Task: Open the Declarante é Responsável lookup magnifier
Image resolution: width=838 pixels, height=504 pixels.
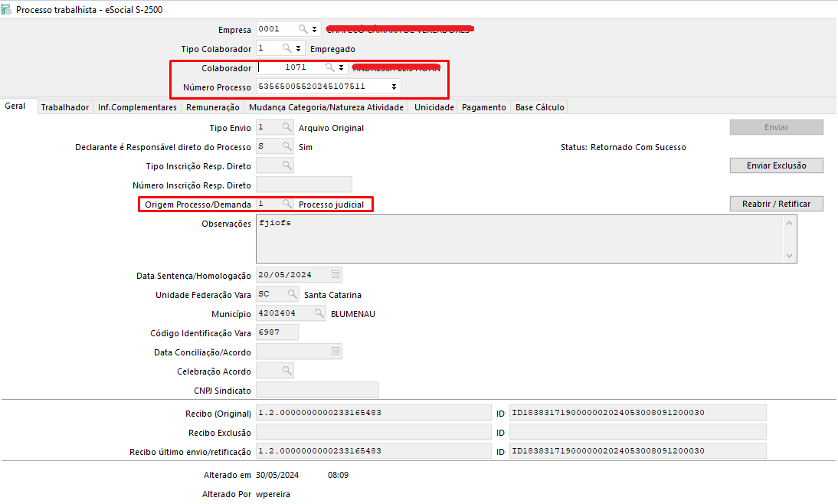Action: coord(287,146)
